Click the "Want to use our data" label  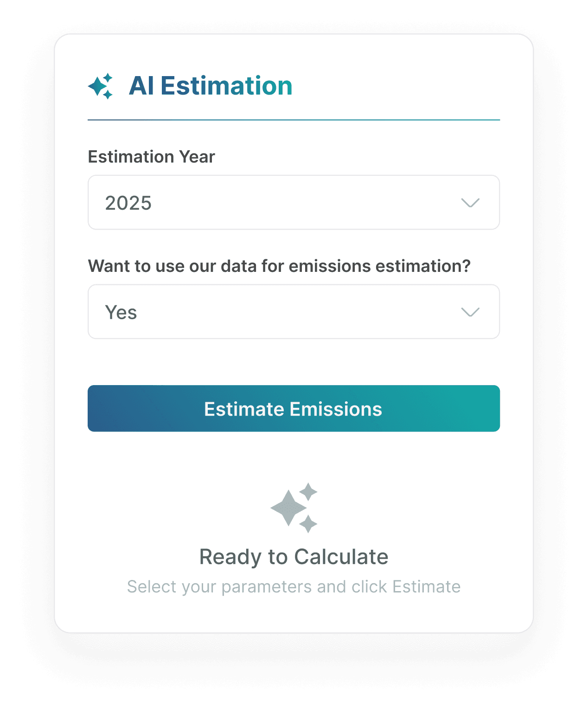pos(279,266)
